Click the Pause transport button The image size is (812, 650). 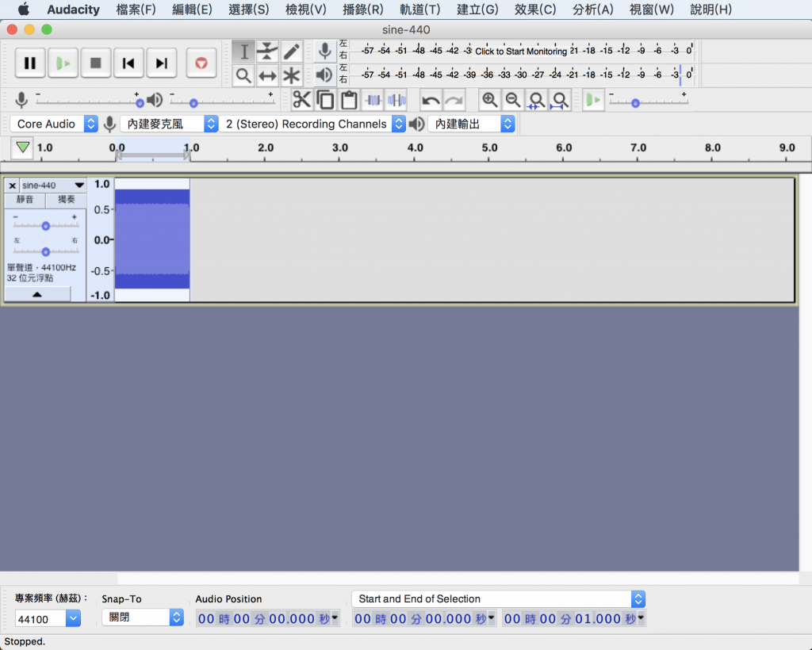[x=30, y=63]
